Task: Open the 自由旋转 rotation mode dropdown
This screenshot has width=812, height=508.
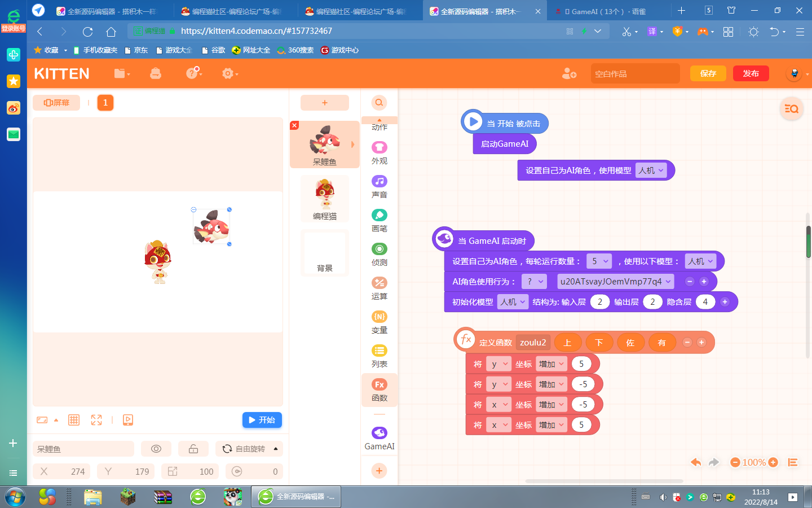Action: click(249, 449)
